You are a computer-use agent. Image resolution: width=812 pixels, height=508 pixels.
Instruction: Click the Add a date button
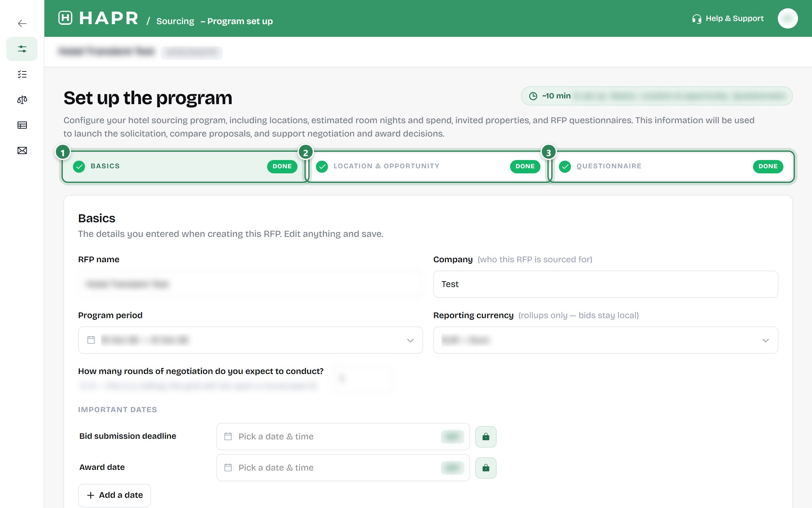[115, 495]
